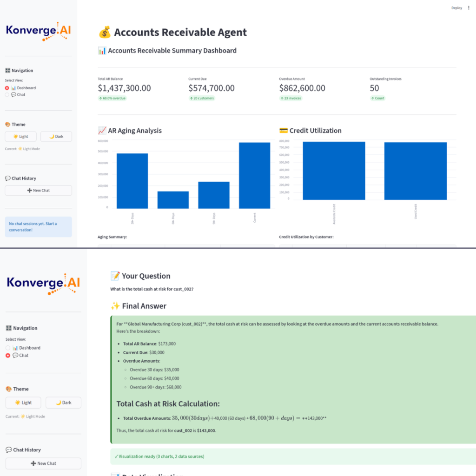Select the unselected Dashboard radio option

point(8,348)
